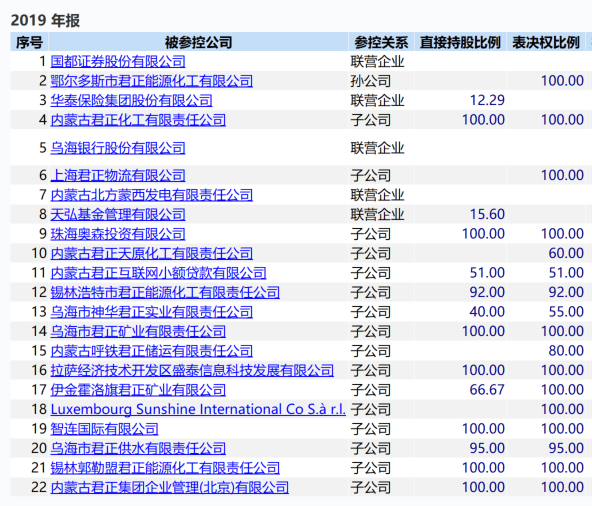The image size is (592, 506).
Task: Open 内蒙古北方蒙西发电有限责任公司 link
Action: [x=151, y=195]
